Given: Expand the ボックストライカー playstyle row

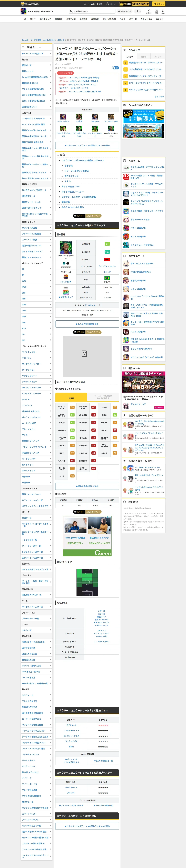Looking at the screenshot, I should point(37,364).
